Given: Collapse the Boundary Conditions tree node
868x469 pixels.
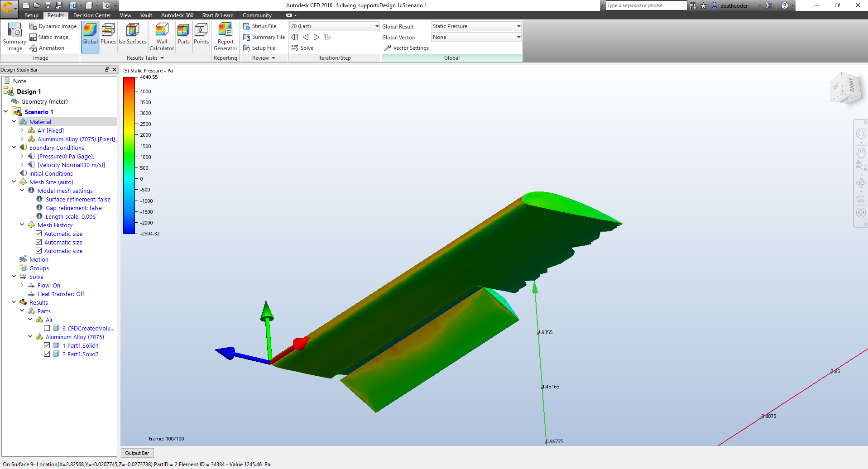Looking at the screenshot, I should click(x=14, y=147).
